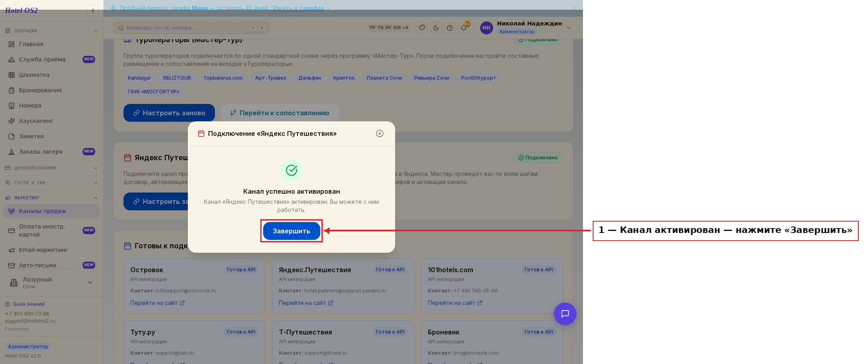This screenshot has width=868, height=364.
Task: Click the Готов к API badge on Т-Путешествия
Action: click(x=390, y=332)
